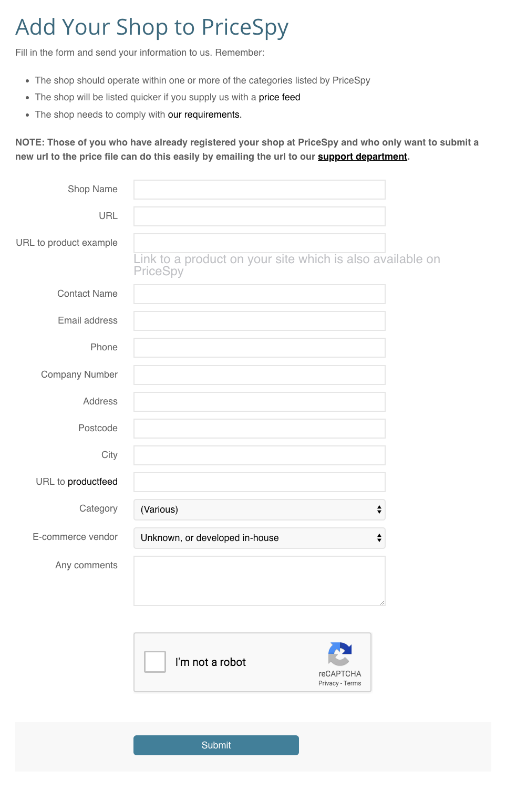
Task: Click the Email address field
Action: click(259, 321)
